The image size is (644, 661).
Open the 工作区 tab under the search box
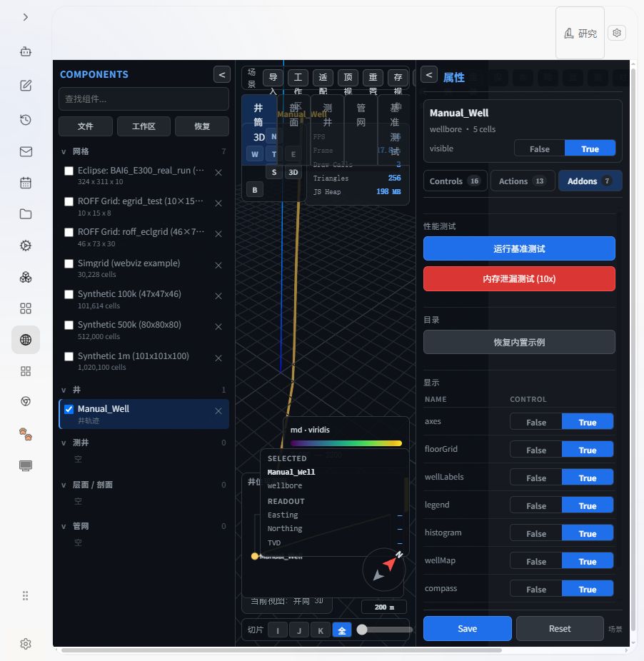pos(144,126)
